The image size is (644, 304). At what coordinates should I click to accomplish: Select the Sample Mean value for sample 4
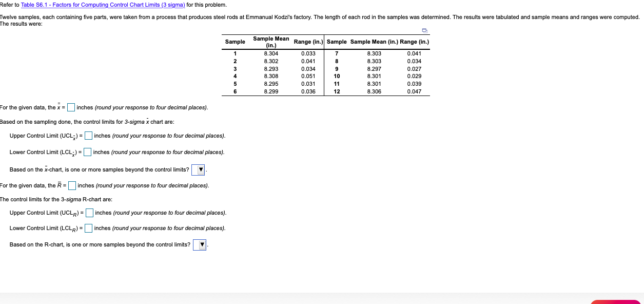(x=271, y=75)
